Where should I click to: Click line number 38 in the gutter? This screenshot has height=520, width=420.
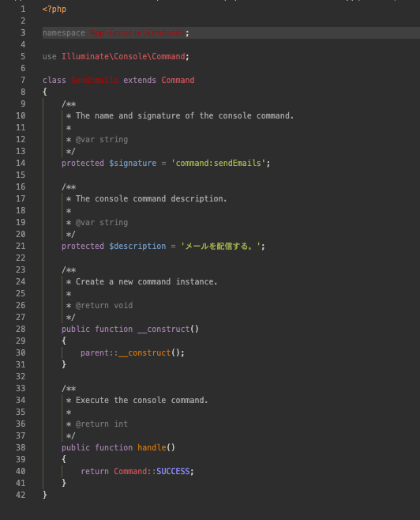coord(21,448)
